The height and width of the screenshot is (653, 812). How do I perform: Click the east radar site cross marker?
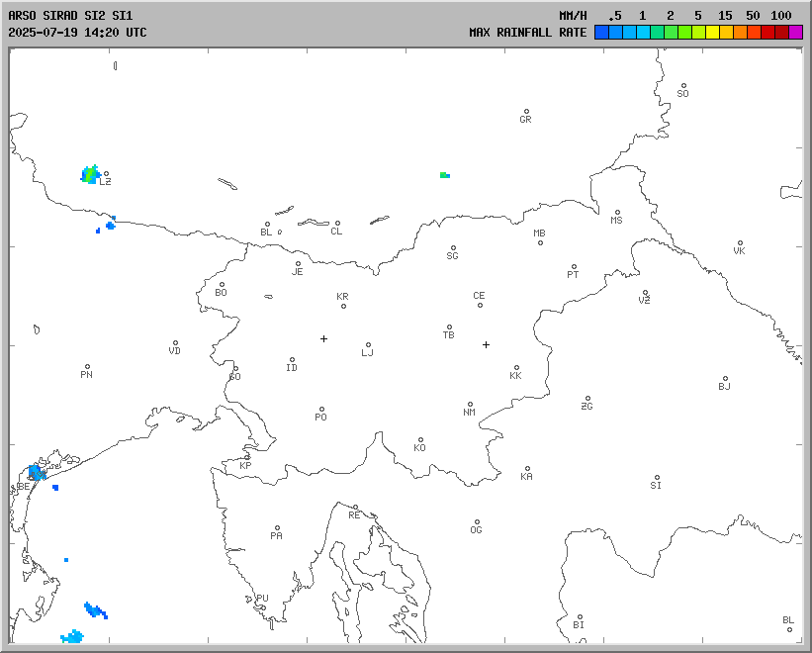pos(486,344)
